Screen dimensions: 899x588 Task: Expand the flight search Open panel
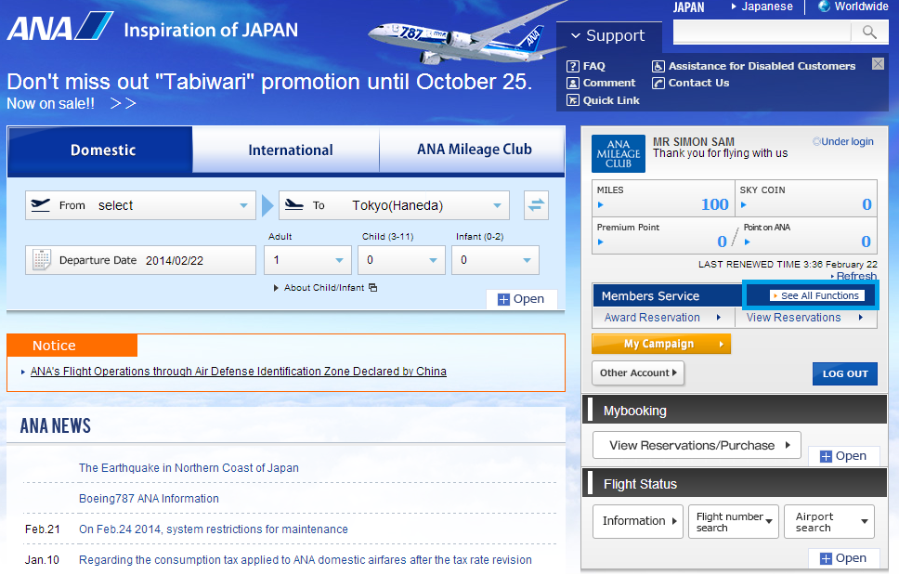click(x=521, y=299)
